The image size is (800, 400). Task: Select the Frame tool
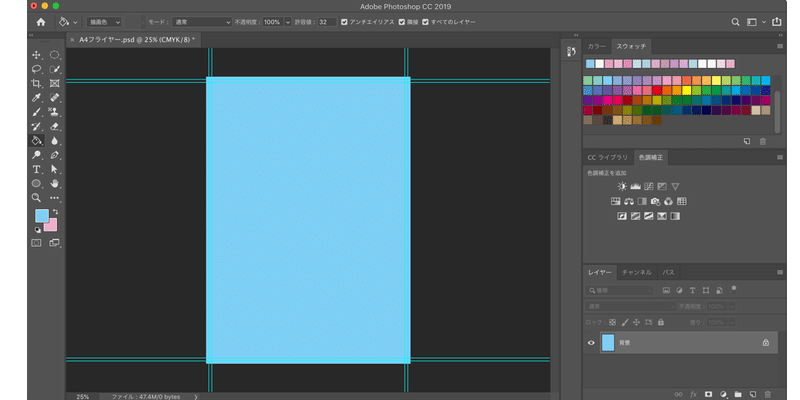(55, 83)
